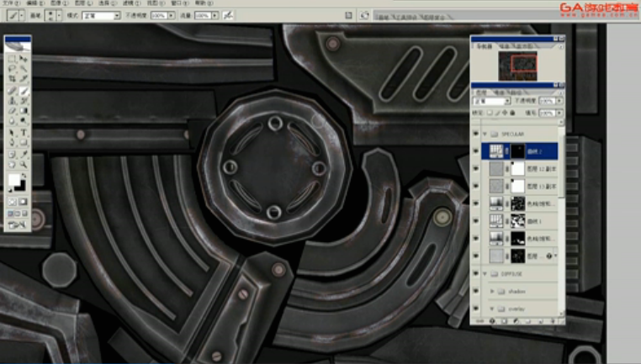This screenshot has width=641, height=364.
Task: Select the Shape tool
Action: [24, 143]
